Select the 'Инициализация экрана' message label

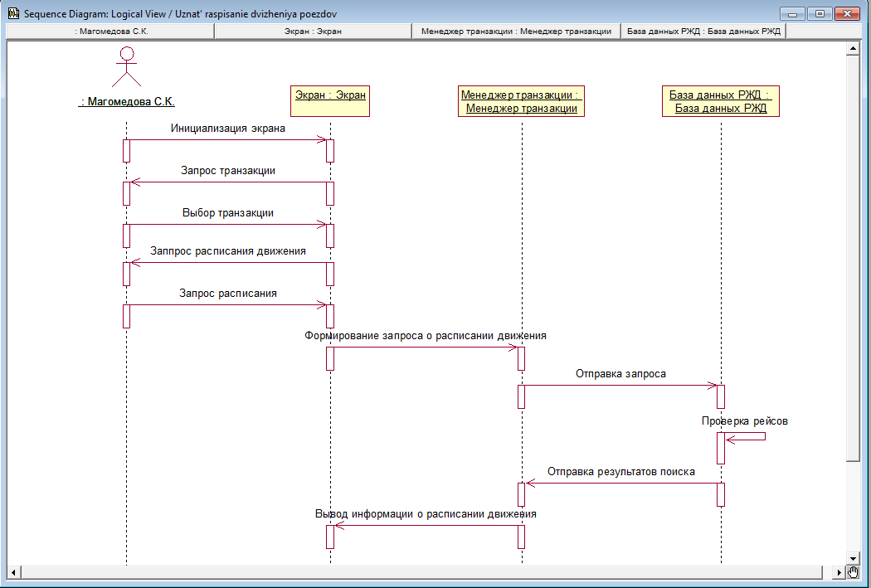(228, 129)
